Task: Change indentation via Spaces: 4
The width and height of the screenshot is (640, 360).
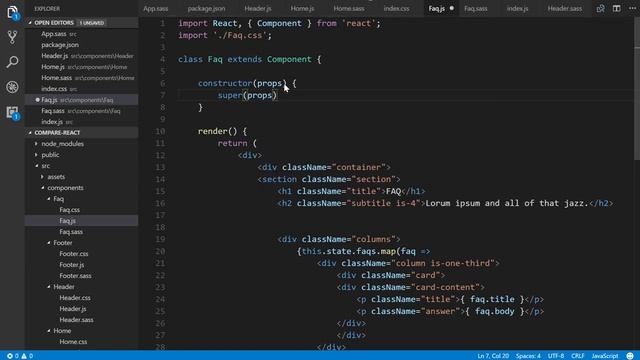Action: click(x=528, y=356)
